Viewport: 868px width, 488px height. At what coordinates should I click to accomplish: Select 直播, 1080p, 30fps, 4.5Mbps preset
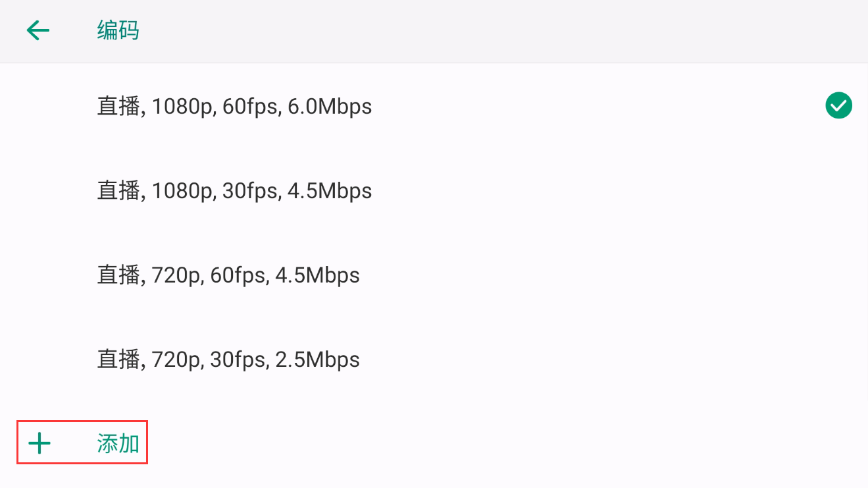434,191
